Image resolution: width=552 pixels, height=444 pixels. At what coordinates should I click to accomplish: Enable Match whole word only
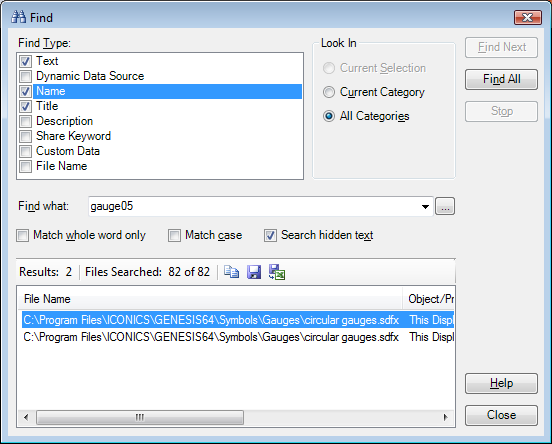(23, 236)
